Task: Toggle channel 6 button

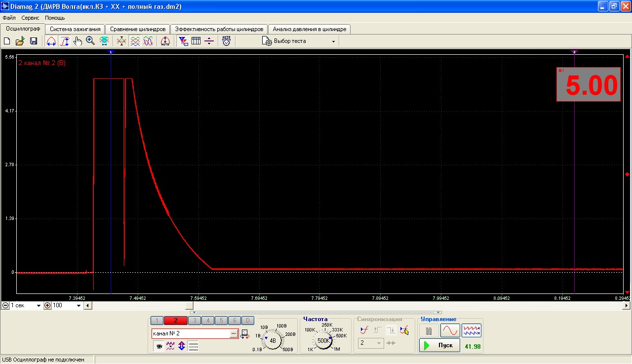Action: tap(235, 321)
